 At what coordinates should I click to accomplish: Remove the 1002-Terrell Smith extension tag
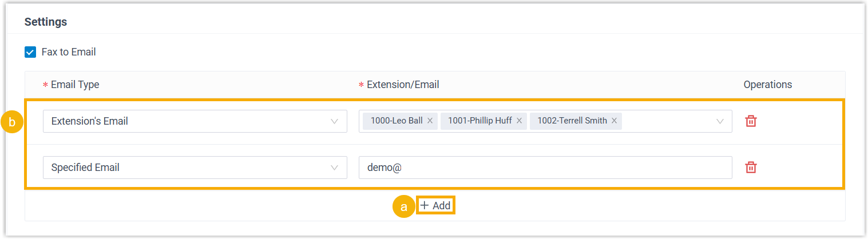(614, 121)
